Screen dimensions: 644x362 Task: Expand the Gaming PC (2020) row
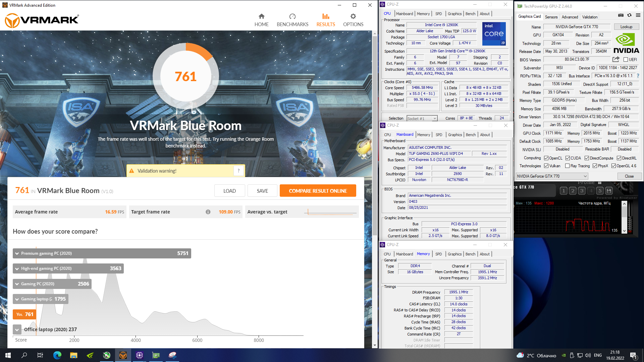click(52, 284)
